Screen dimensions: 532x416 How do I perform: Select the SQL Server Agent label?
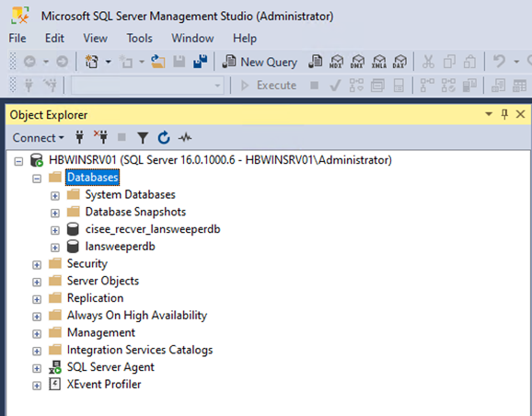(x=110, y=367)
